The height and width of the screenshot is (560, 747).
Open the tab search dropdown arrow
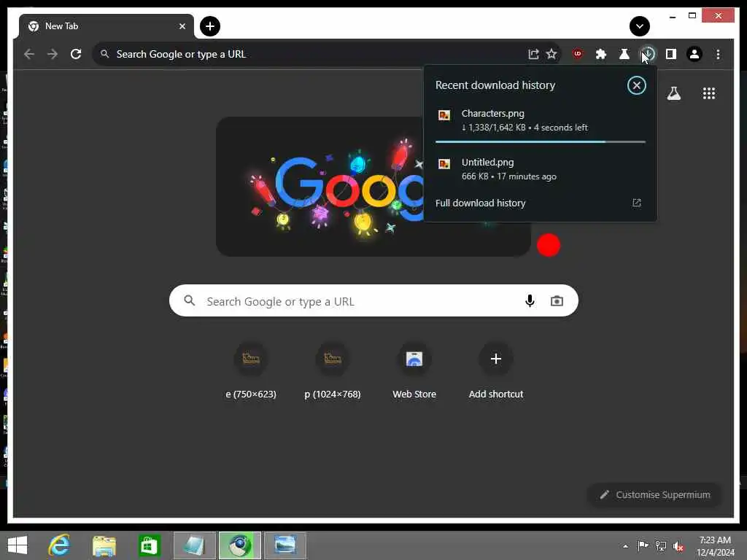coord(639,26)
